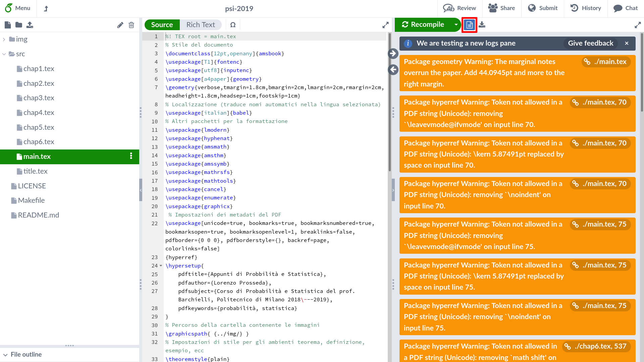Open the three-dot menu on main.tex
Screen dimensions: 644x362
tap(131, 157)
